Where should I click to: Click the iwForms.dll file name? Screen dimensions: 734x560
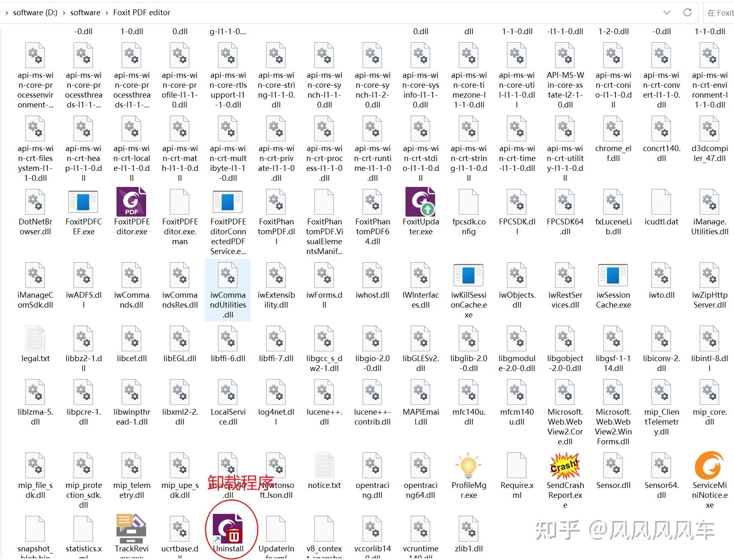[324, 300]
